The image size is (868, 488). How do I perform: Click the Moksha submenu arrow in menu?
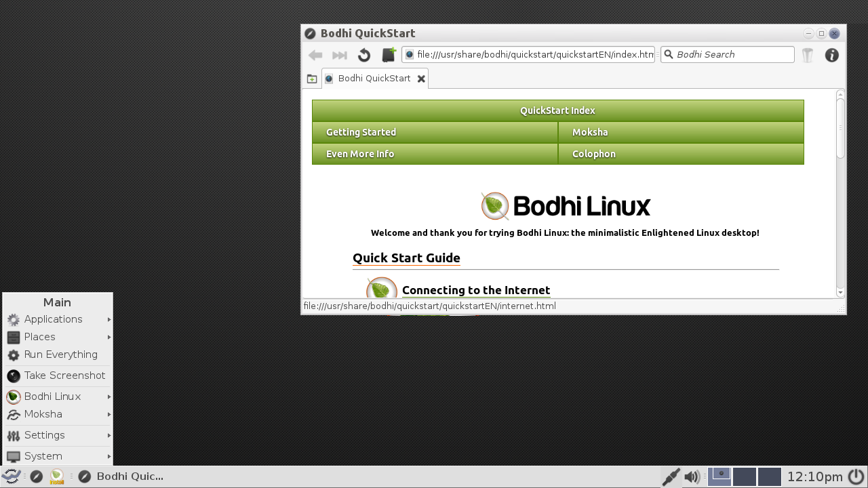tap(108, 414)
